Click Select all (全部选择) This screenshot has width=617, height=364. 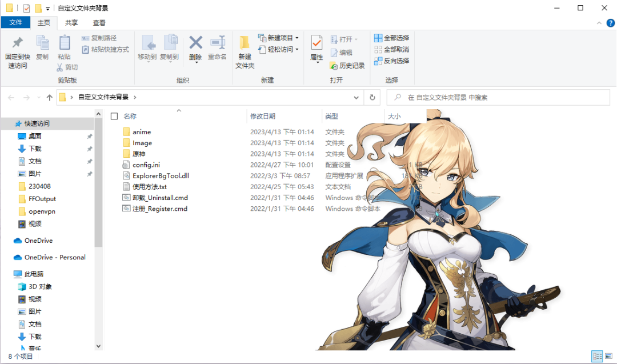click(x=391, y=38)
